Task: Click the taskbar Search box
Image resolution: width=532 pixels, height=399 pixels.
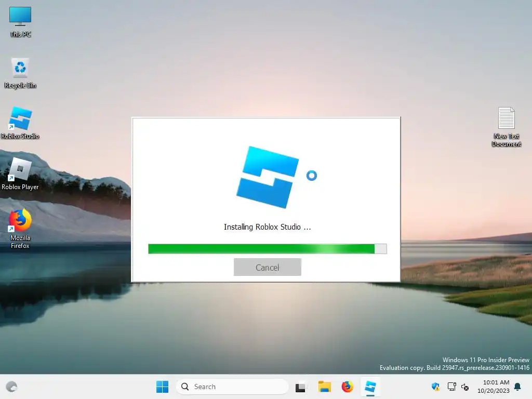Action: click(x=232, y=387)
